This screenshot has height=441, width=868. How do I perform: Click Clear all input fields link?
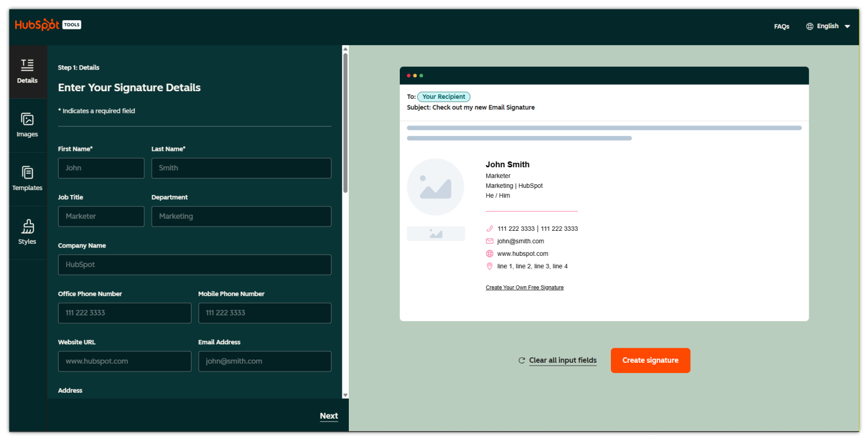point(562,360)
